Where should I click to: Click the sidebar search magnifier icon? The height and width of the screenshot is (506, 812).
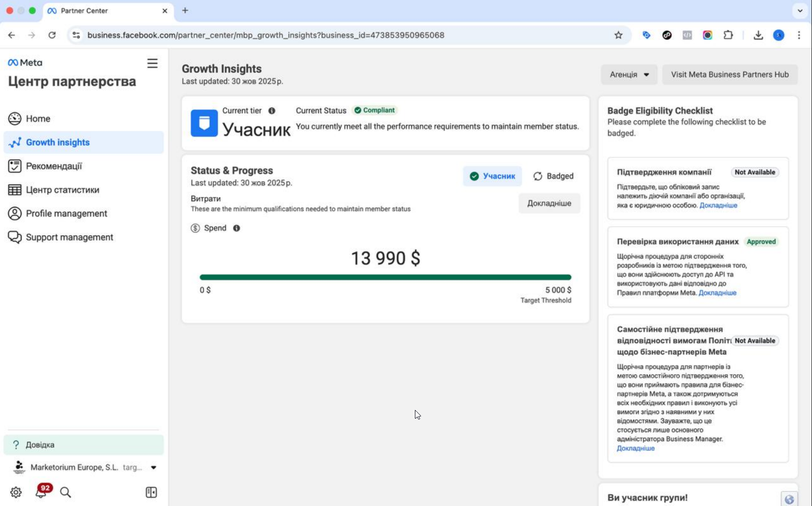tap(66, 492)
